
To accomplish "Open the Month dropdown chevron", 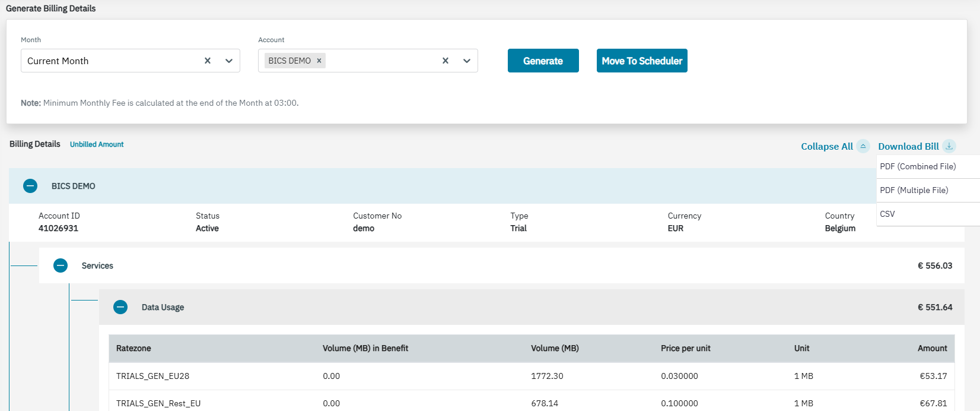I will tap(229, 61).
